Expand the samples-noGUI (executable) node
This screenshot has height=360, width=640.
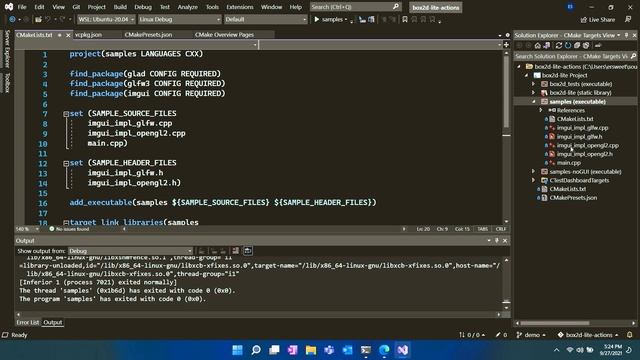pos(533,171)
